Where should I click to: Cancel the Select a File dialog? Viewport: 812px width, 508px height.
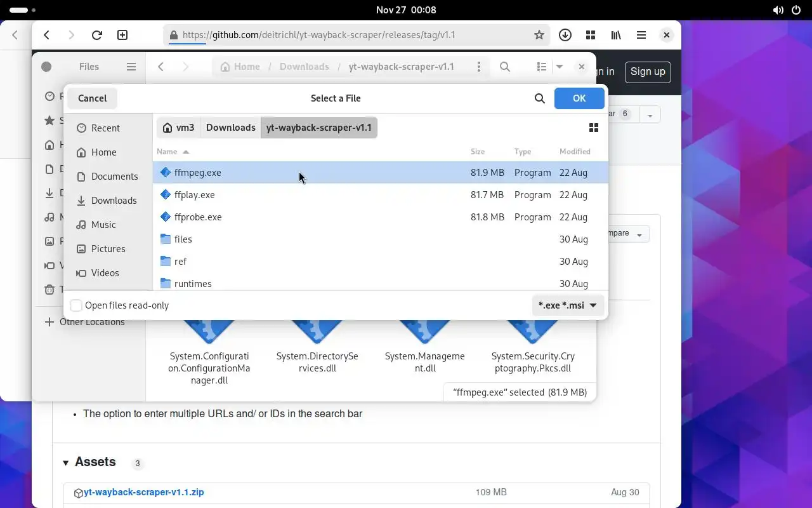(x=92, y=98)
